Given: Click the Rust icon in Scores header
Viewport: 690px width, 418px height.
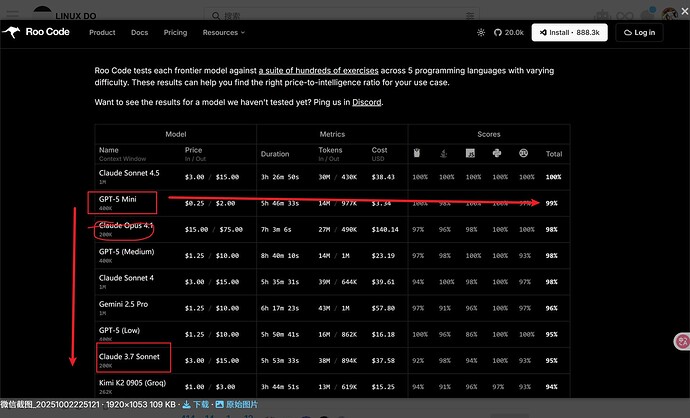Looking at the screenshot, I should click(x=523, y=153).
